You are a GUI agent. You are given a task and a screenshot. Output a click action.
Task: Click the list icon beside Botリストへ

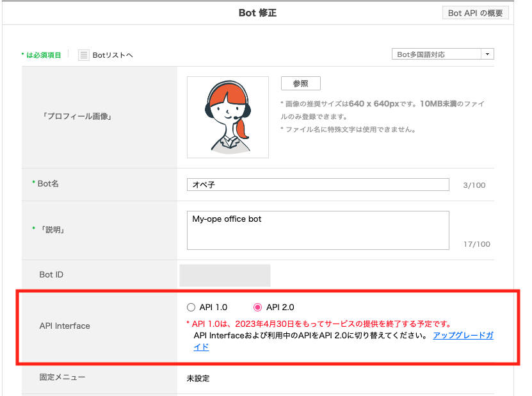point(84,55)
